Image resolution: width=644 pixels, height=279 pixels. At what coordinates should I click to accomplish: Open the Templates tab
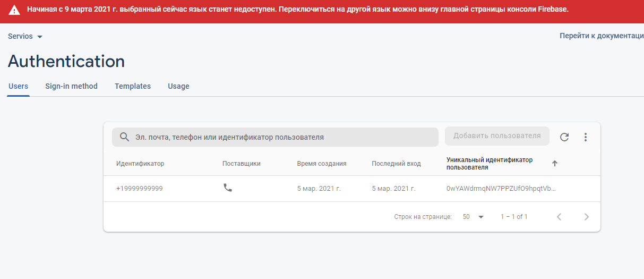(x=133, y=86)
